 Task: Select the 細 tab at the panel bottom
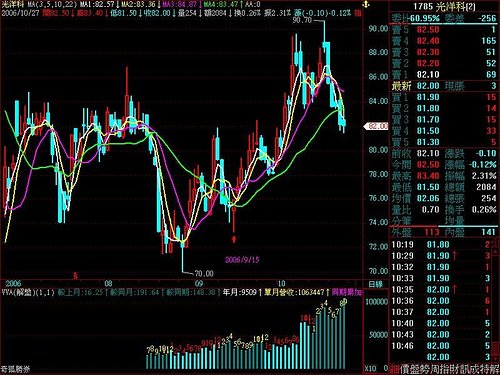(x=394, y=369)
